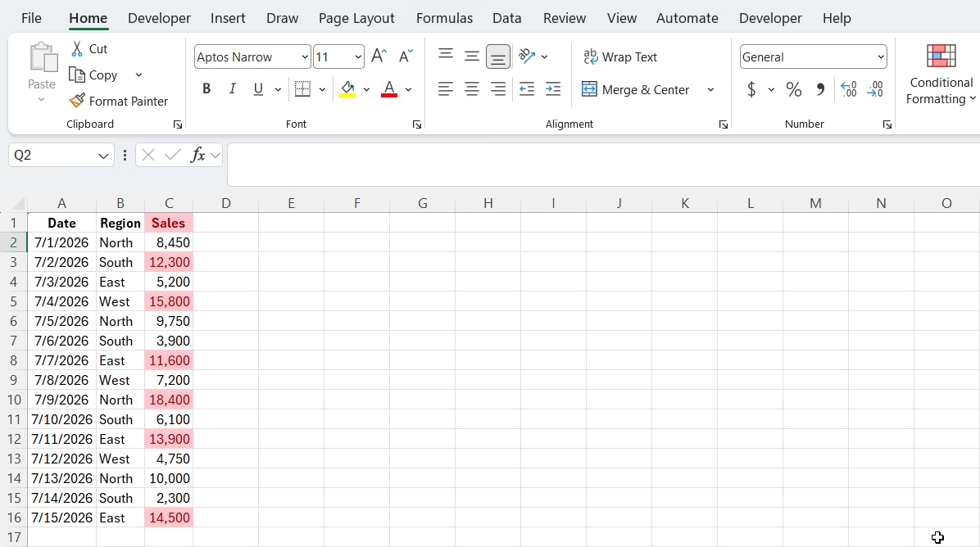This screenshot has width=980, height=547.
Task: Select Middle Align icon
Action: 472,57
